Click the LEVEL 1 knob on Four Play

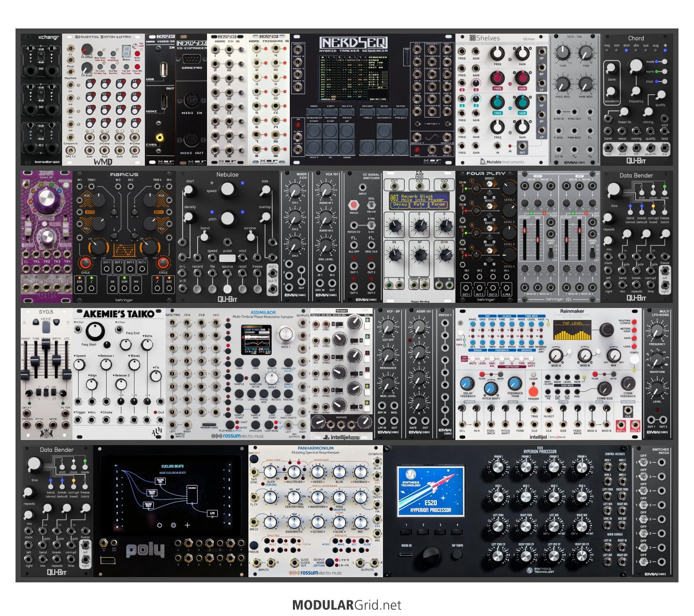pyautogui.click(x=509, y=188)
